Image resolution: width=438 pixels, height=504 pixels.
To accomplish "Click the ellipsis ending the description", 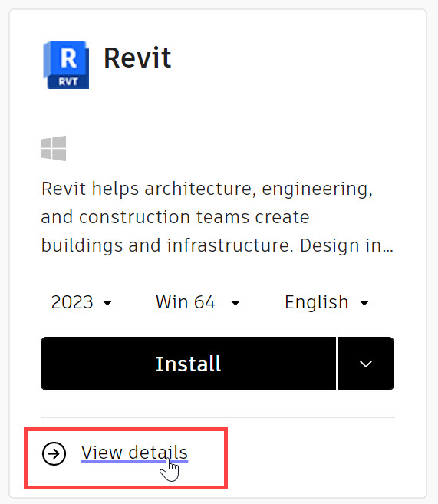I will coord(389,250).
